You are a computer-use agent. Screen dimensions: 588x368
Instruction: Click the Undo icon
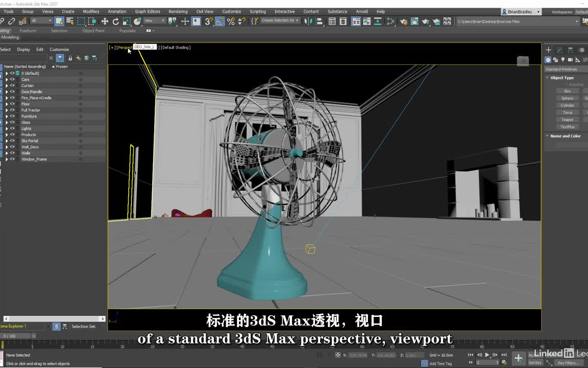click(3, 21)
